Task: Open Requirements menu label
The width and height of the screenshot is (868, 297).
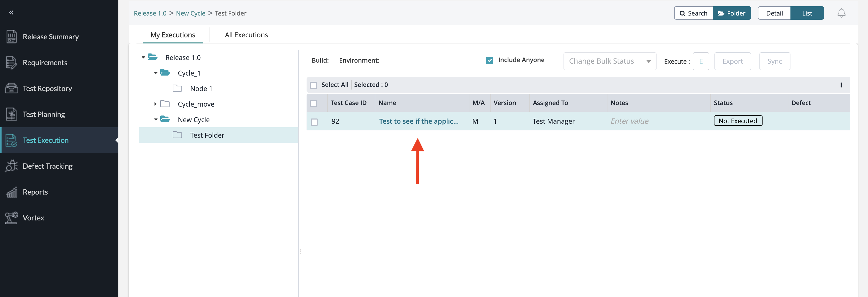Action: pos(45,62)
